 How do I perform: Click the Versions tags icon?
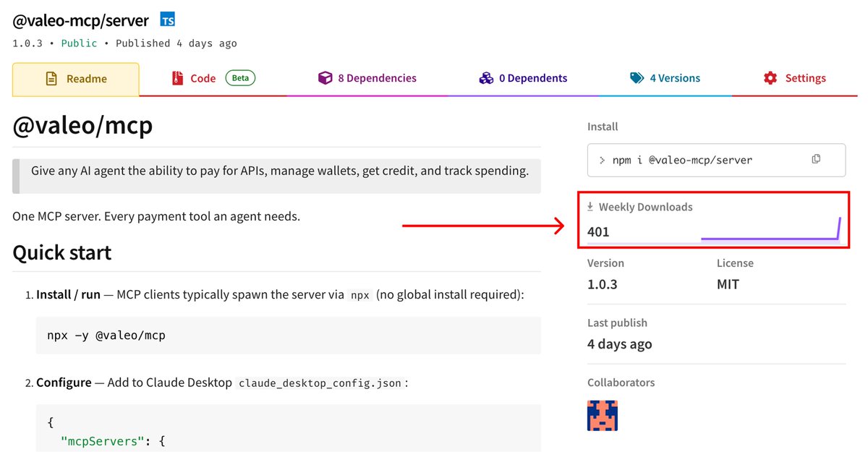click(x=637, y=78)
